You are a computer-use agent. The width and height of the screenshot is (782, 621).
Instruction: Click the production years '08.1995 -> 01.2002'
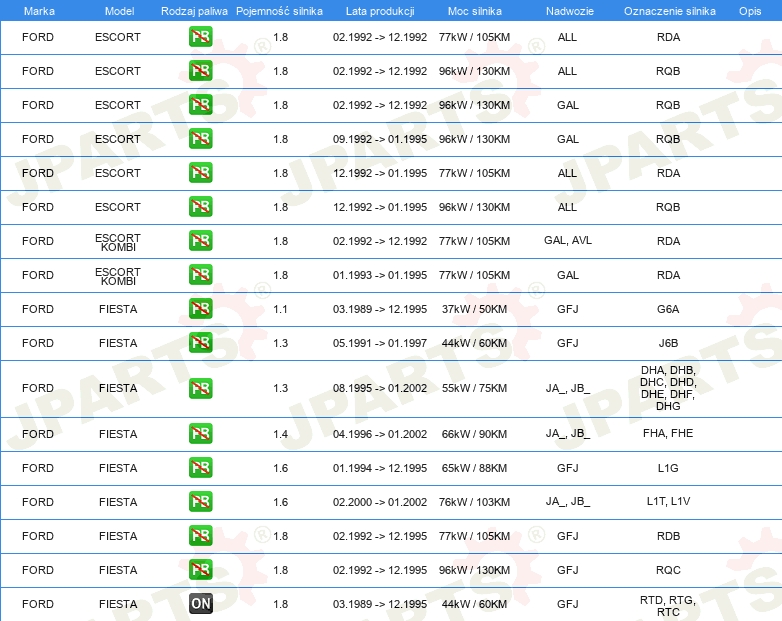click(x=380, y=388)
